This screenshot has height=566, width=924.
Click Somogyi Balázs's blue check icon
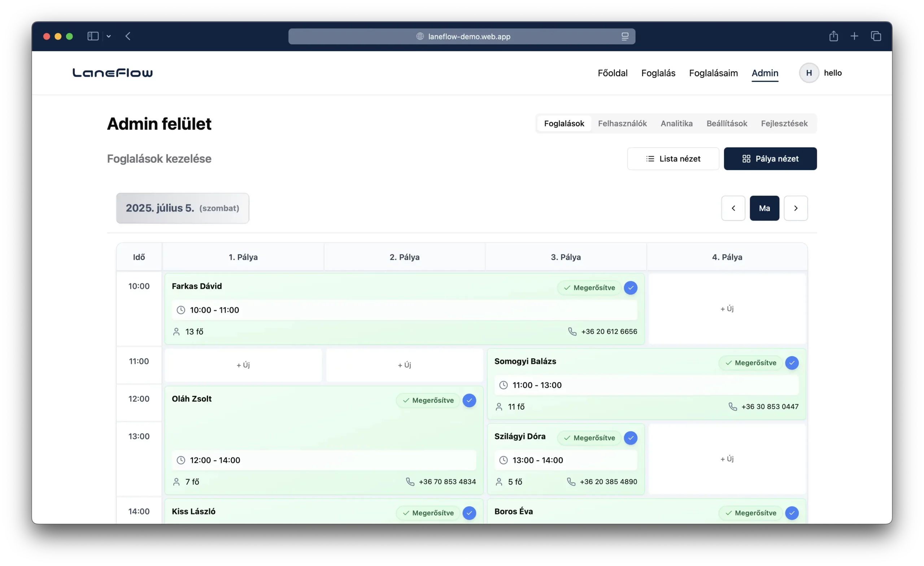tap(792, 363)
